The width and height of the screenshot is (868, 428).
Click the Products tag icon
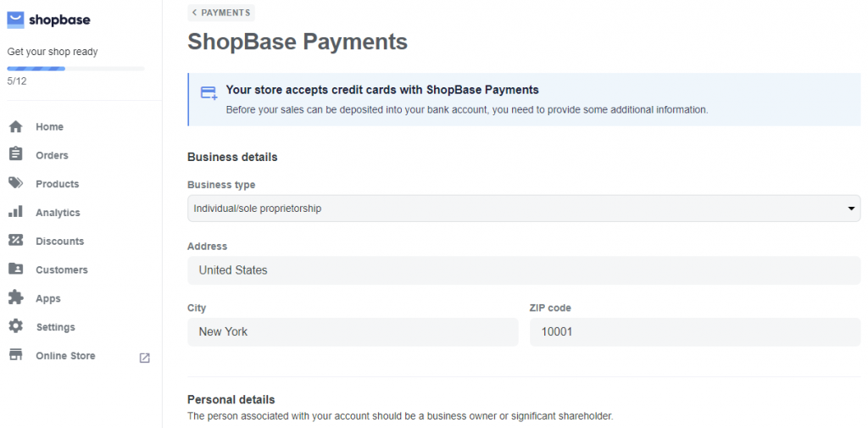(x=15, y=184)
